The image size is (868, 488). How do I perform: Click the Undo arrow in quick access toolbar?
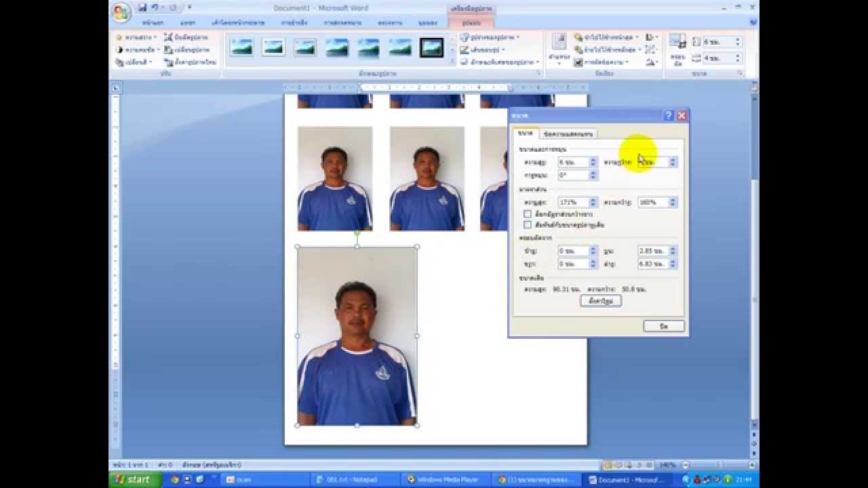[155, 7]
